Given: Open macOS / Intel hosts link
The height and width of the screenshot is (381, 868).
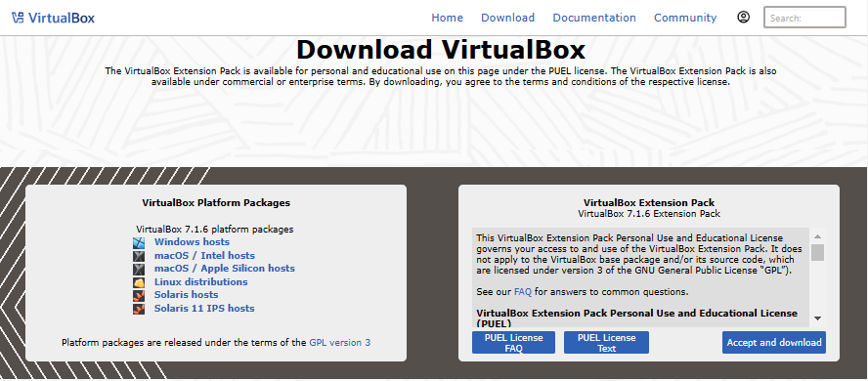Looking at the screenshot, I should (x=204, y=256).
